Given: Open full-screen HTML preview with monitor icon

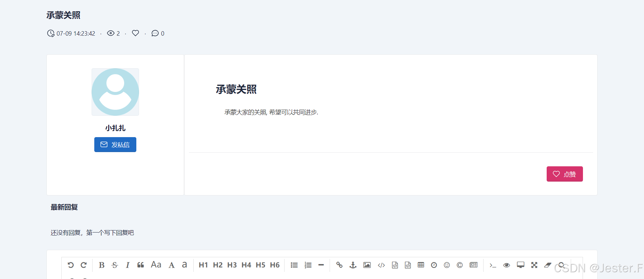Looking at the screenshot, I should pyautogui.click(x=521, y=265).
